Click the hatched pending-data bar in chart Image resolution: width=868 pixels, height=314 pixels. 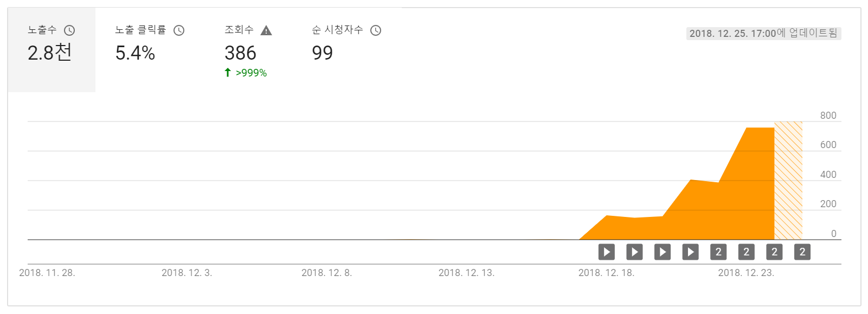[788, 181]
